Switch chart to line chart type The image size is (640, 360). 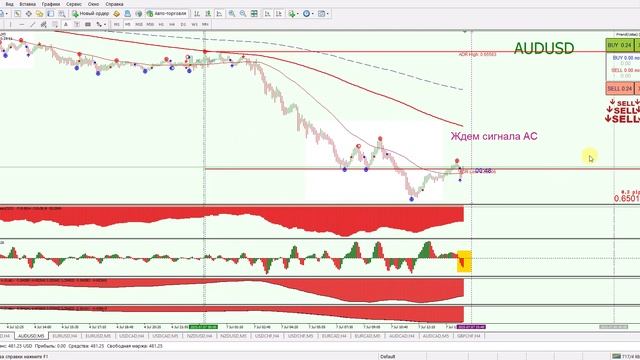[x=219, y=13]
